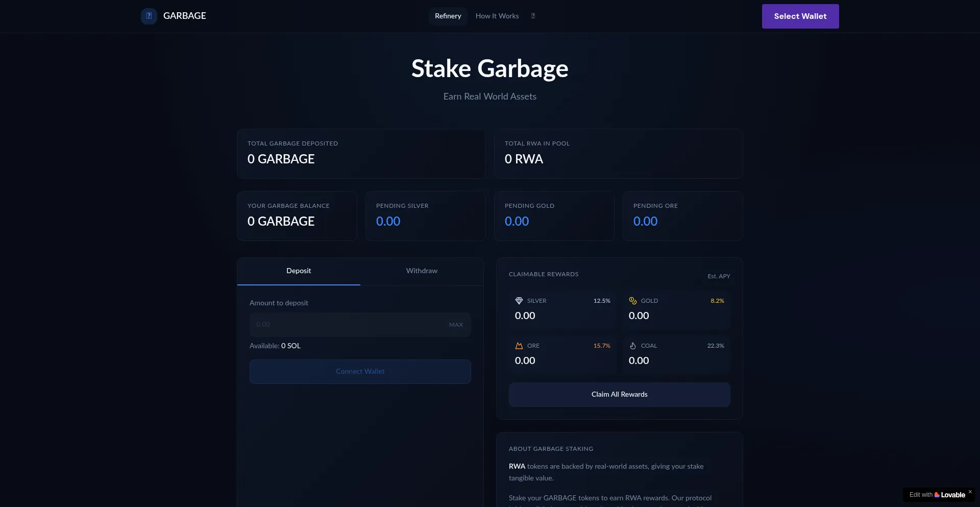Click the Connect Wallet button
Screen dimensions: 980x507
coord(360,371)
